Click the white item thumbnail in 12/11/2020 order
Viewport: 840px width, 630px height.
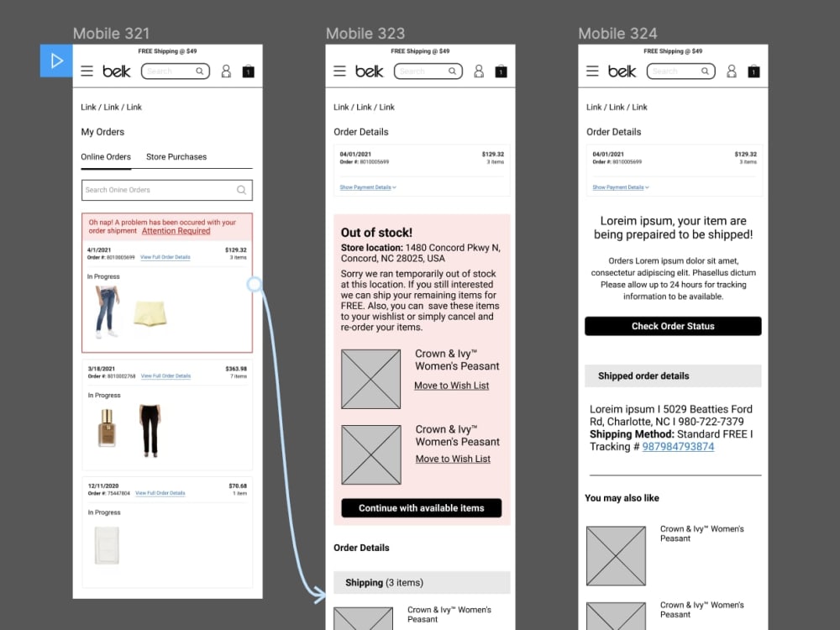(108, 545)
